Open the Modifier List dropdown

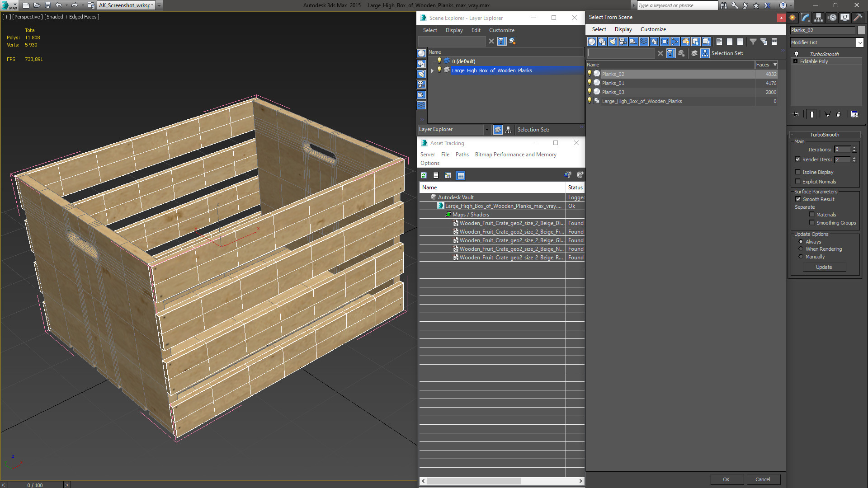point(859,42)
